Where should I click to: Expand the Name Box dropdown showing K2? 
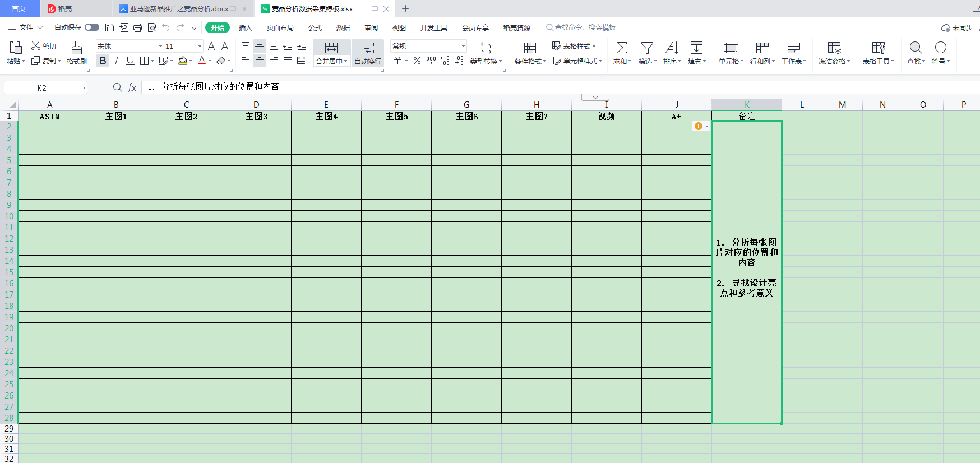click(x=84, y=87)
